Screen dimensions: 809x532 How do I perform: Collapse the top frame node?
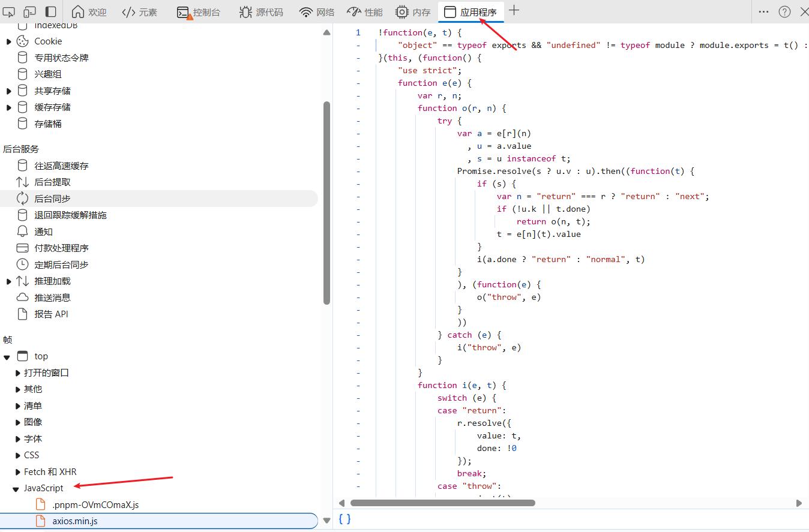coord(7,357)
